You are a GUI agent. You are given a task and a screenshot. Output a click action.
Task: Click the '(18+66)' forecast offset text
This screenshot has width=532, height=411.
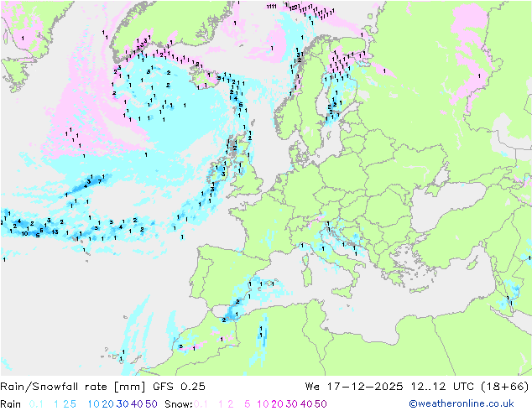tap(505, 387)
